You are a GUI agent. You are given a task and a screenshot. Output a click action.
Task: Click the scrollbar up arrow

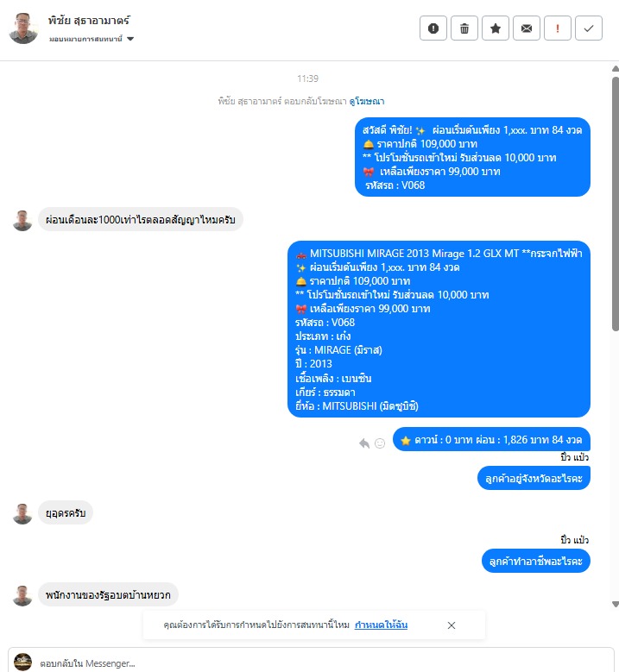coord(616,68)
